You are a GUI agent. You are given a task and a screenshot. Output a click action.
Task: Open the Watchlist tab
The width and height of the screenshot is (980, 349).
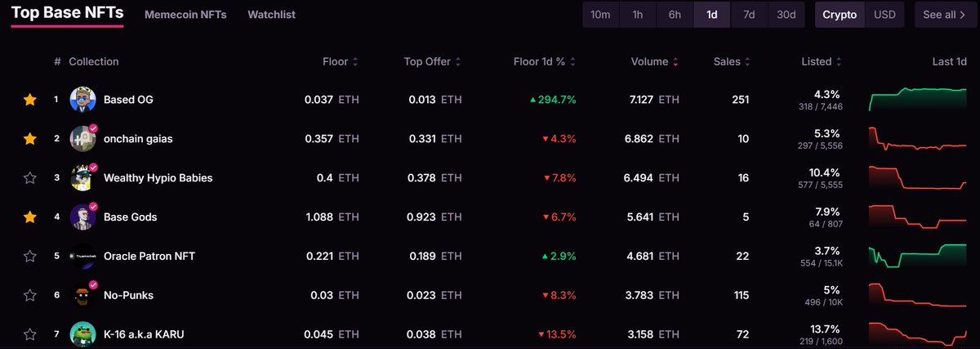click(272, 15)
